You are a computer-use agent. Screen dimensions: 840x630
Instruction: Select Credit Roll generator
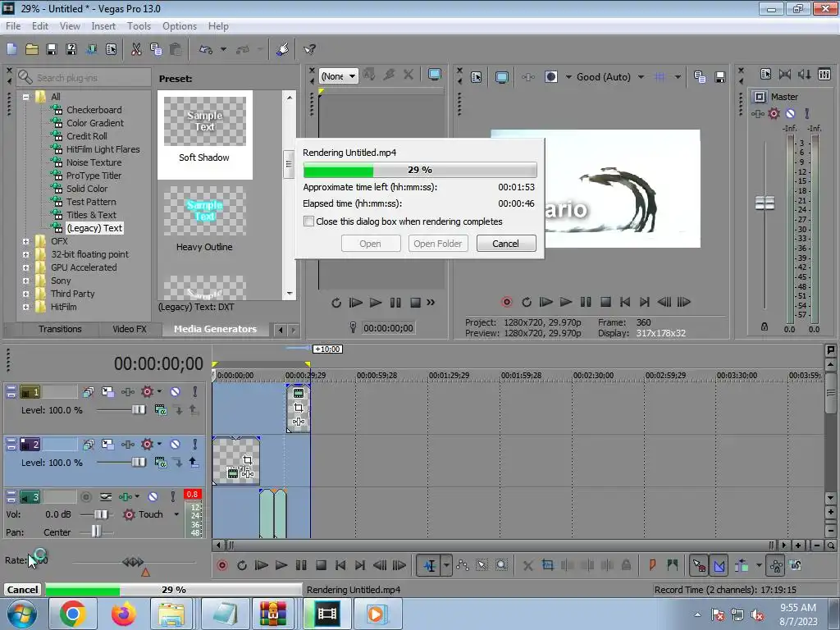tap(87, 136)
